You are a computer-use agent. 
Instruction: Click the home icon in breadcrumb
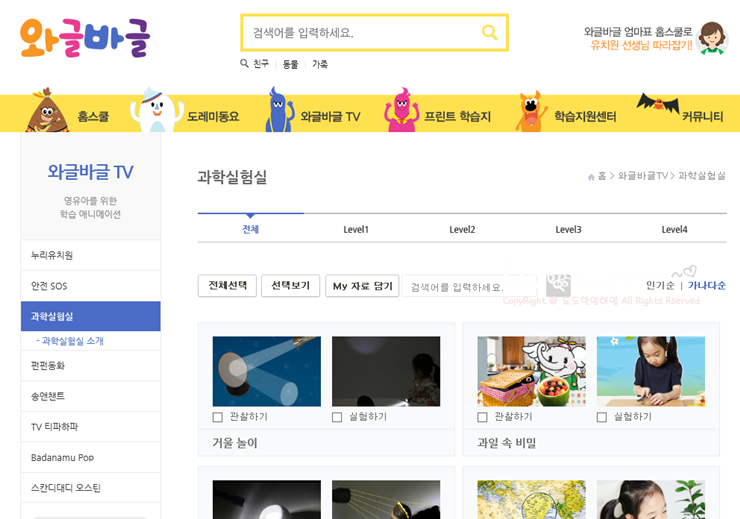coord(591,177)
